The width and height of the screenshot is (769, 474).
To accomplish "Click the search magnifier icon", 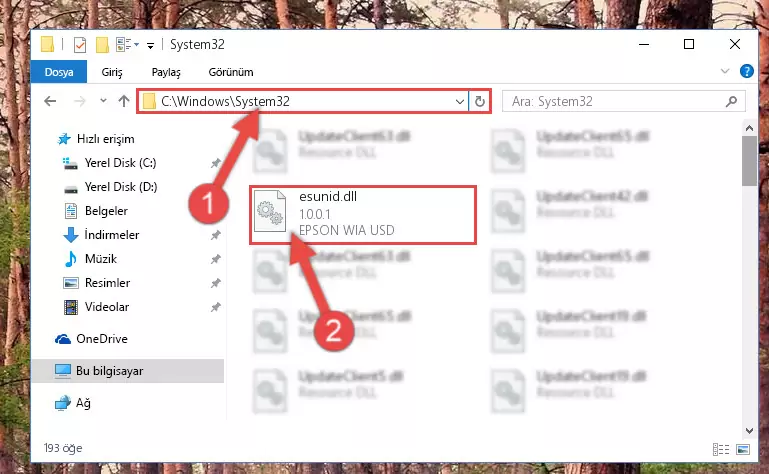I will click(731, 102).
